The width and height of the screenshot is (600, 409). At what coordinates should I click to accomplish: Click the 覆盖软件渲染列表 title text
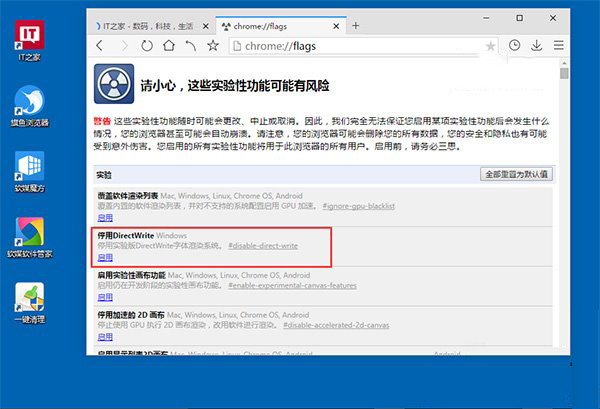(x=128, y=196)
